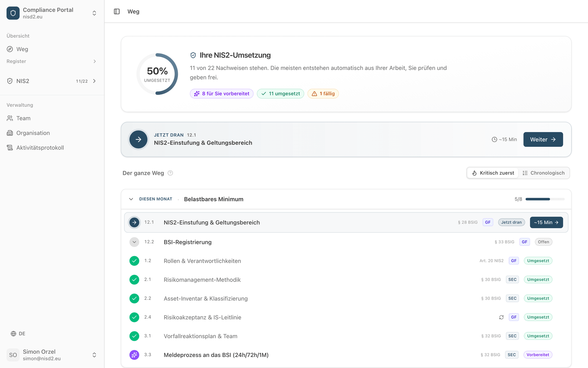Expand the Register section chevron
Screen dimensions: 588x368
pyautogui.click(x=94, y=61)
